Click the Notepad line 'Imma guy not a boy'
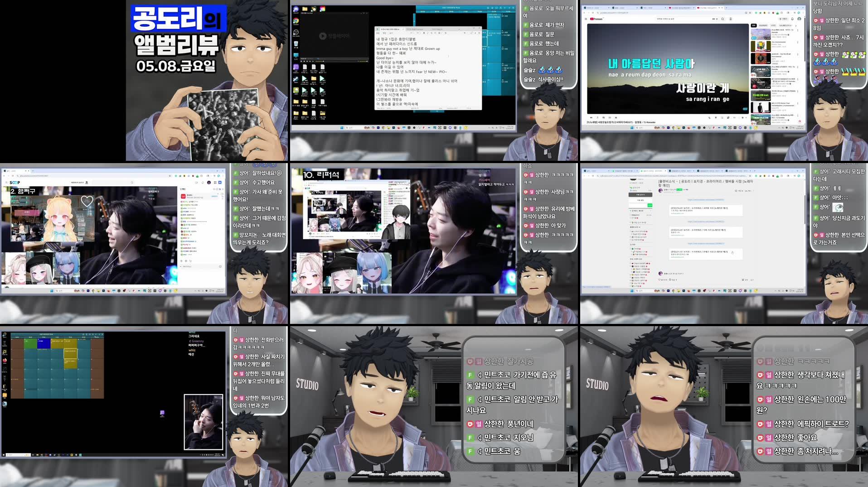 pyautogui.click(x=392, y=48)
